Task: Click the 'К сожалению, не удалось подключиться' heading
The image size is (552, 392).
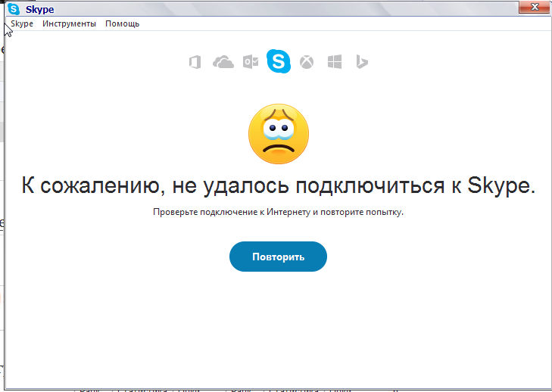Action: tap(279, 185)
